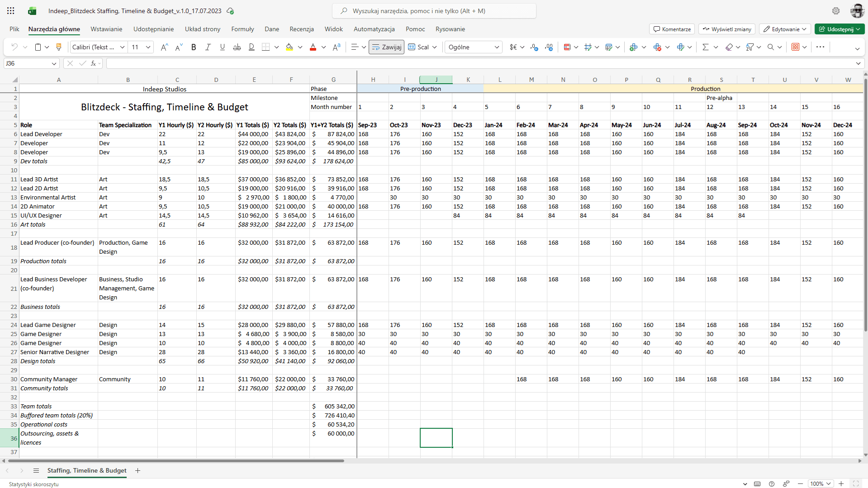Open all sheets list icon

[x=36, y=471]
